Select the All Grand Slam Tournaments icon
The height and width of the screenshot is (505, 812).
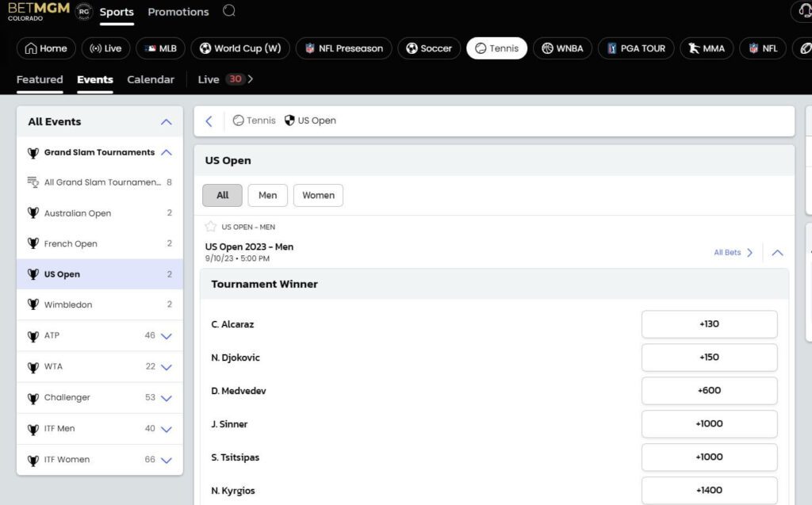[x=33, y=182]
